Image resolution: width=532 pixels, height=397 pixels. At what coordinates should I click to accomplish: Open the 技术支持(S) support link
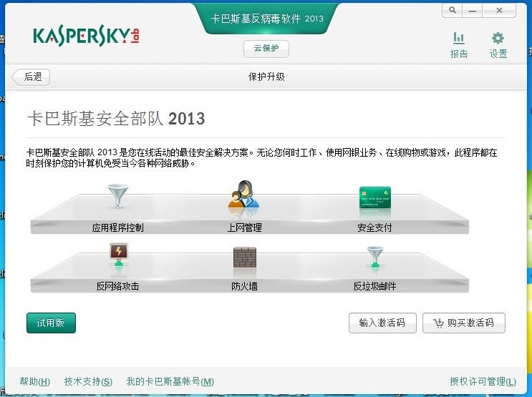coord(88,382)
